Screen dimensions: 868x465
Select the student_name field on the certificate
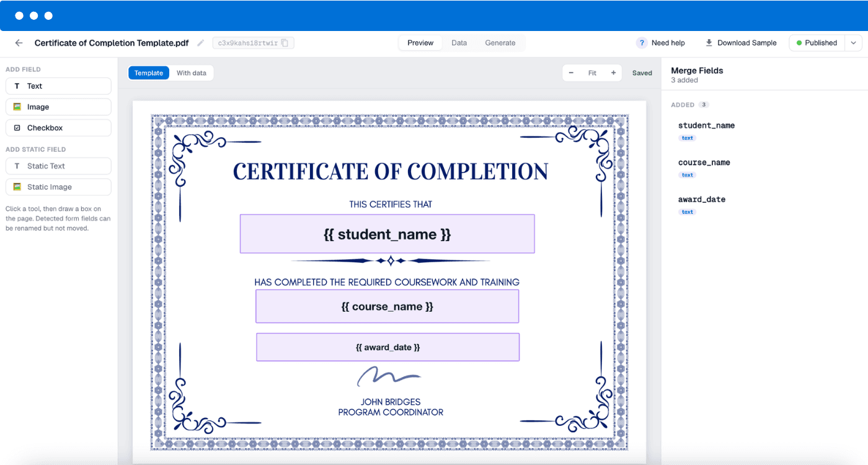387,234
